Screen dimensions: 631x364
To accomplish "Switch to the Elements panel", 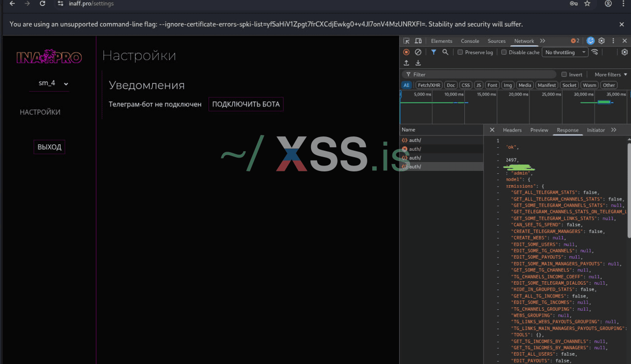I will (x=442, y=41).
